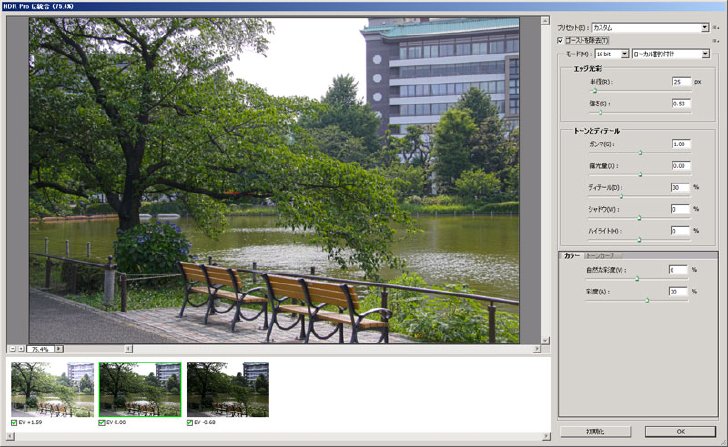The width and height of the screenshot is (728, 447).
Task: Open the ghost removal options menu icon
Action: pos(717,41)
